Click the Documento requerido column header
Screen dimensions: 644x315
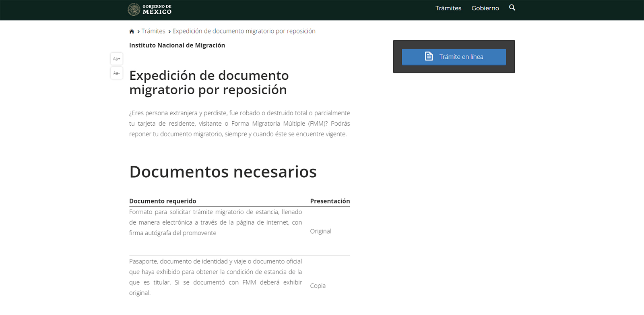point(163,201)
